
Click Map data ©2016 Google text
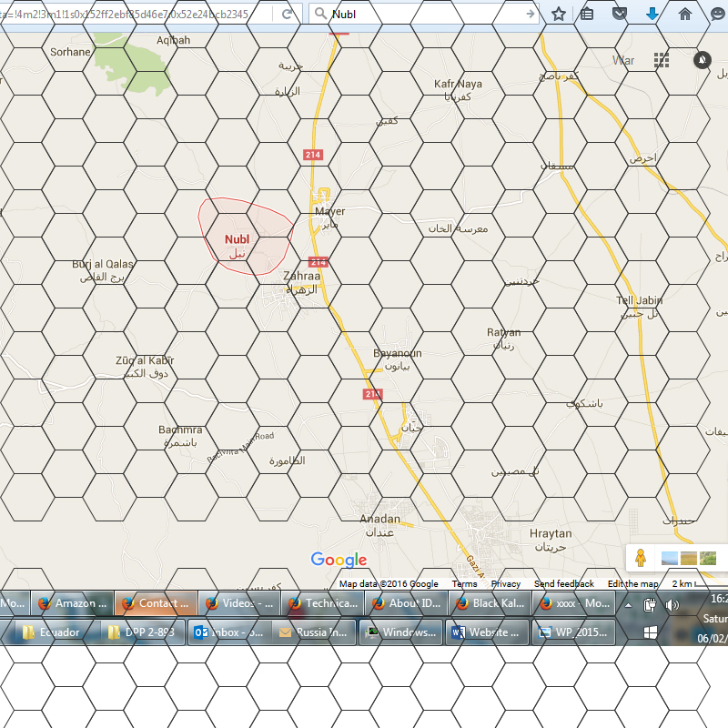389,583
